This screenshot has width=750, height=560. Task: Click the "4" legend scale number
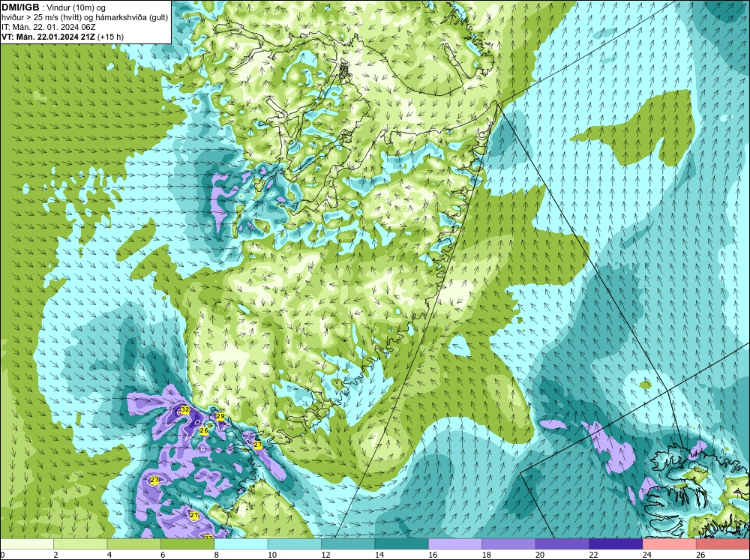click(109, 555)
